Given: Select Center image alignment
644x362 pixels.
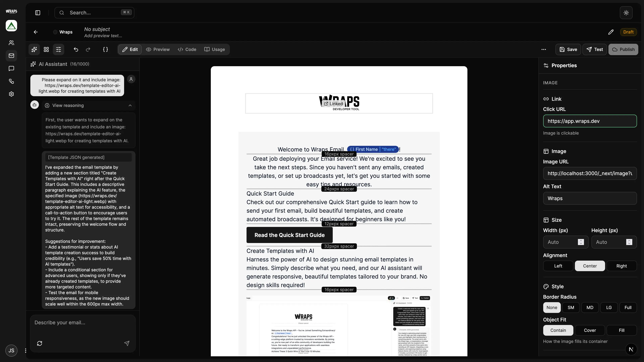Looking at the screenshot, I should pyautogui.click(x=590, y=266).
